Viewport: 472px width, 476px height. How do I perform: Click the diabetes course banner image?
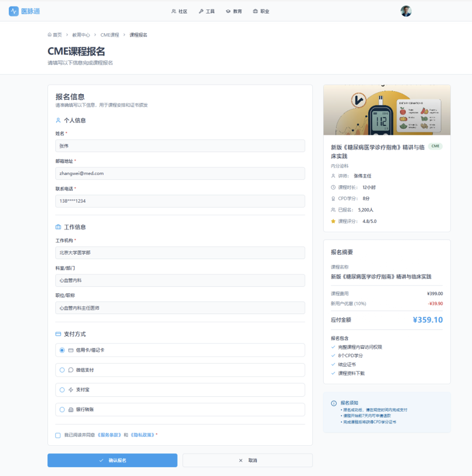(x=386, y=110)
